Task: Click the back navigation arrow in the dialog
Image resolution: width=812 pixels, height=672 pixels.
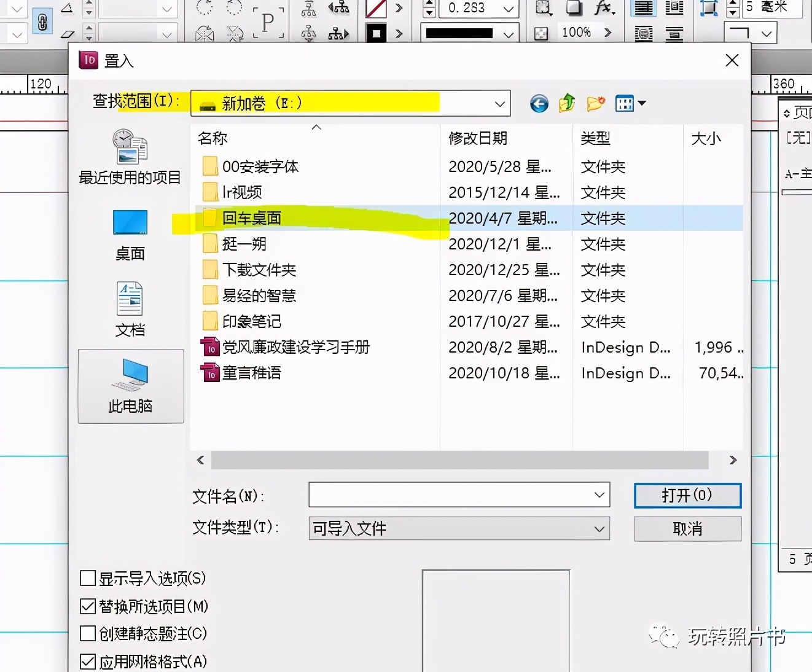Action: click(539, 103)
